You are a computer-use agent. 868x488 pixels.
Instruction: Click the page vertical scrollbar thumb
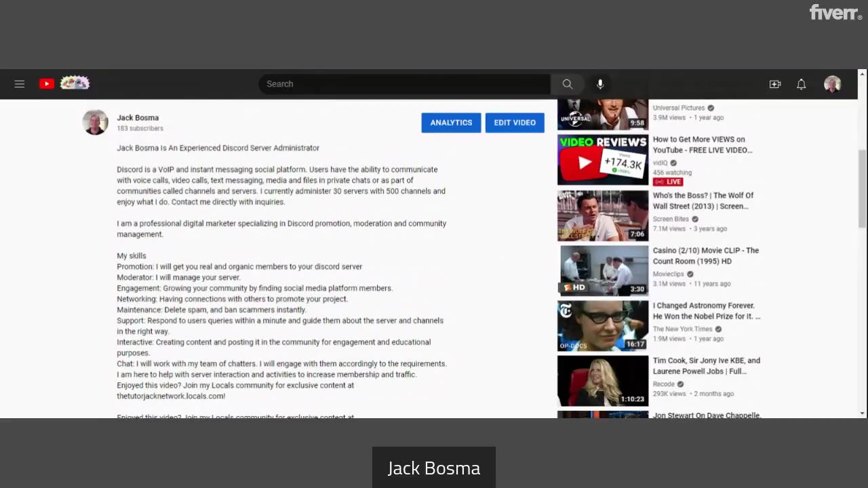863,188
